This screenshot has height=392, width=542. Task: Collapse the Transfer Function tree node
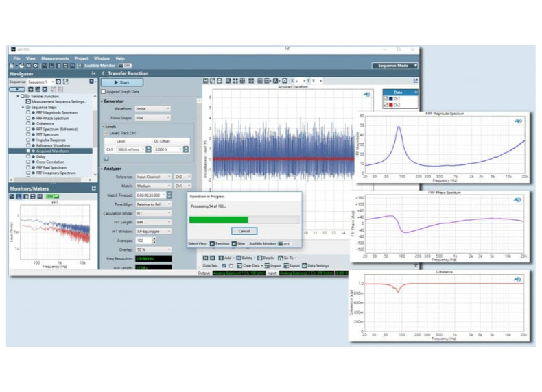18,97
